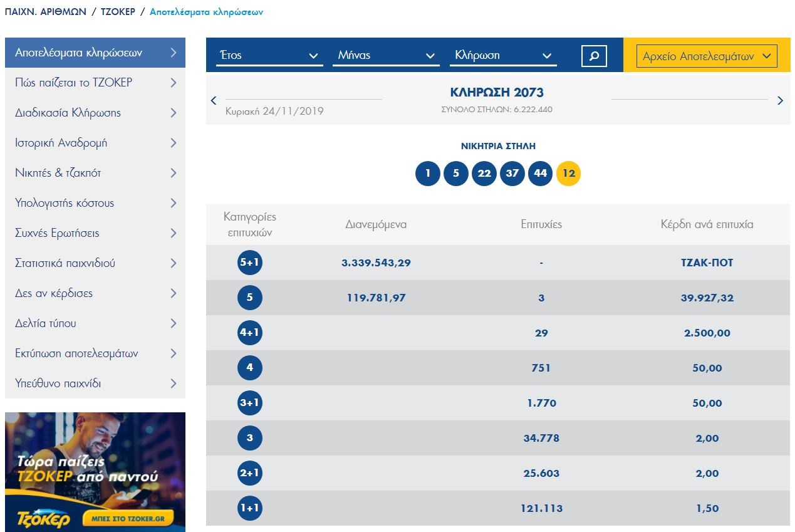Open Στατιστικά παιχνιδιού from sidebar

click(x=95, y=263)
